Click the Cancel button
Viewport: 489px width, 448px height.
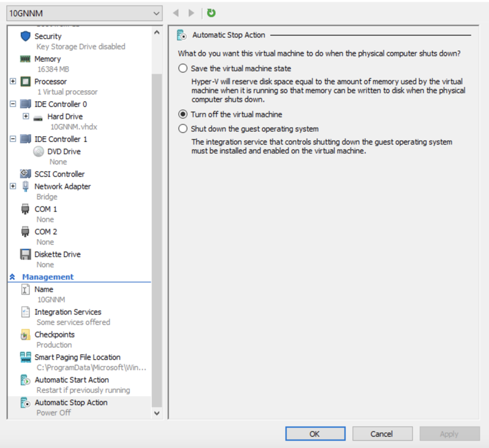click(382, 434)
